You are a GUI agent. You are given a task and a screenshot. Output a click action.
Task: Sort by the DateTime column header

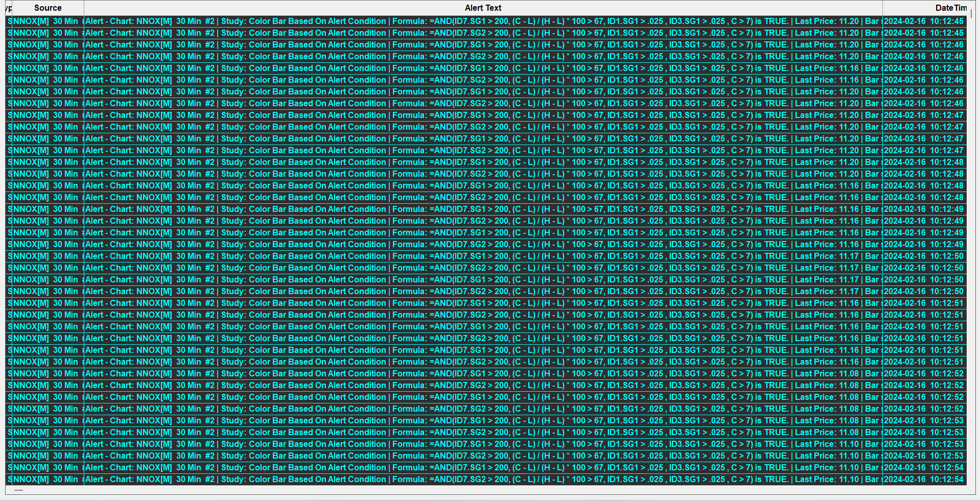tap(925, 8)
